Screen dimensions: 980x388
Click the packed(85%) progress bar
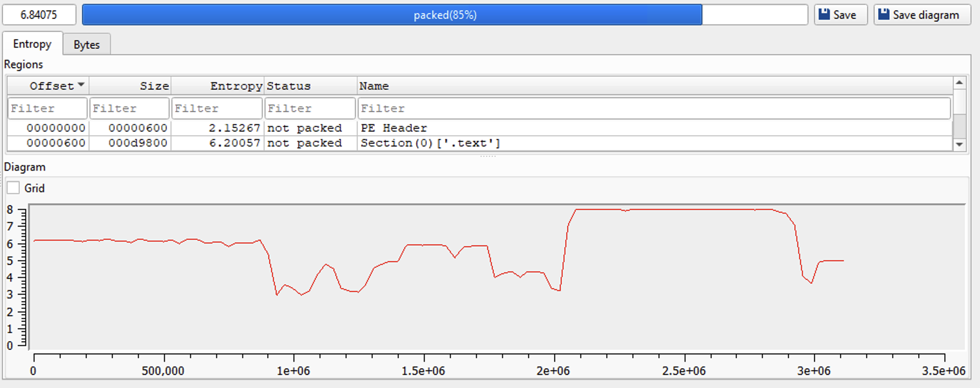coord(445,15)
